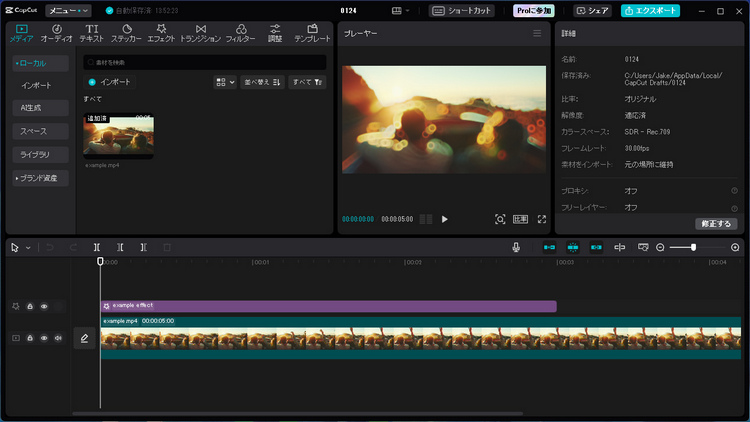Click the ショートカット button
This screenshot has height=422, width=750.
coord(462,11)
